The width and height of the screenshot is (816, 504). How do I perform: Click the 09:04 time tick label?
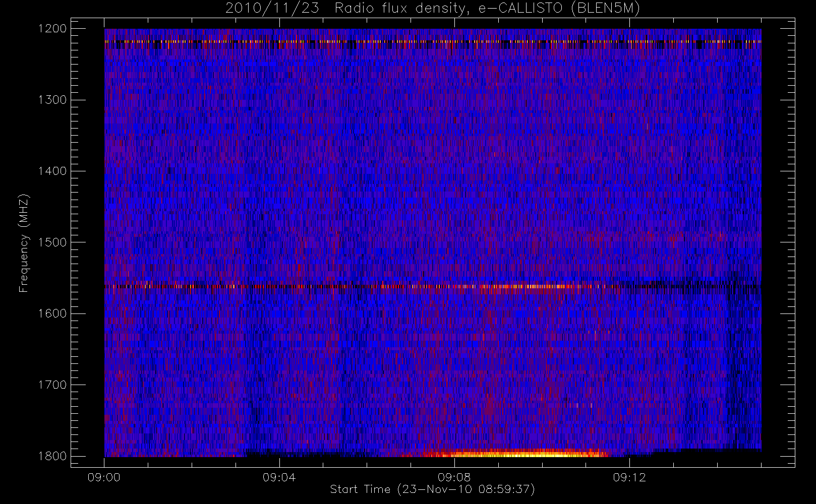(x=279, y=477)
